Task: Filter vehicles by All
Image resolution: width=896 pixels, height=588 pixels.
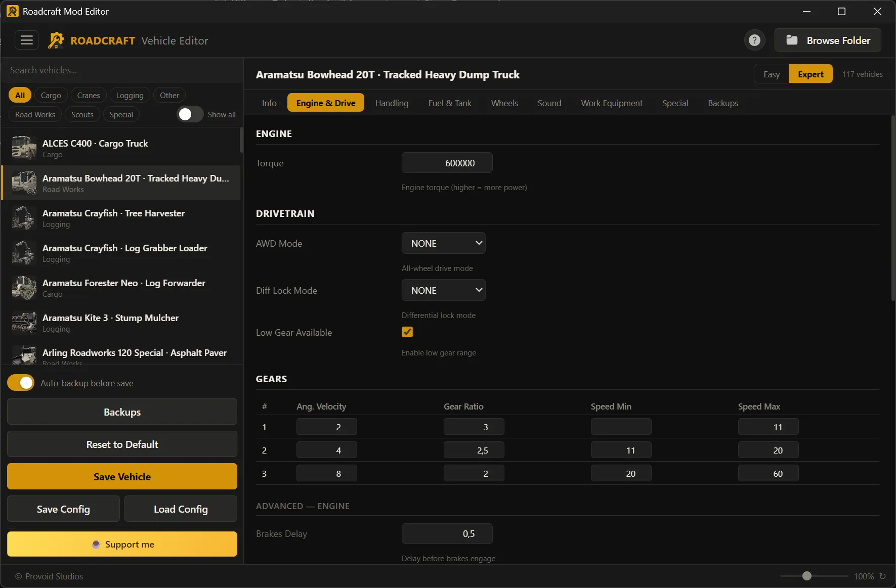Action: (x=20, y=95)
